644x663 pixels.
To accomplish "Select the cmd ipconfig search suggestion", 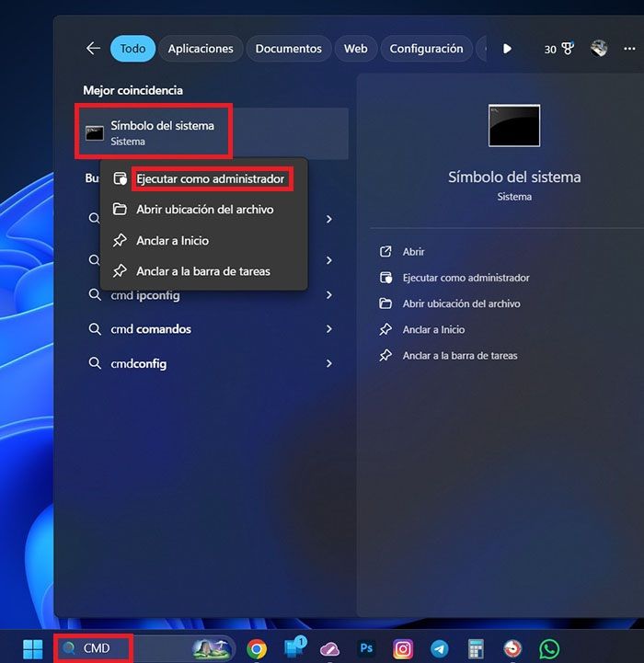I will (x=145, y=295).
